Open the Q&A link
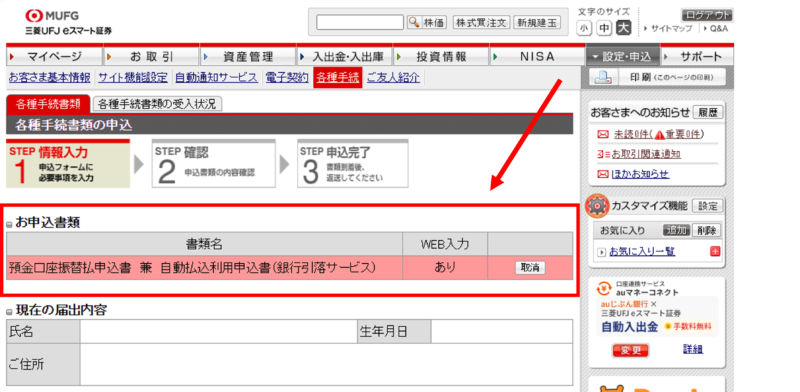Image resolution: width=800 pixels, height=392 pixels. [x=718, y=29]
